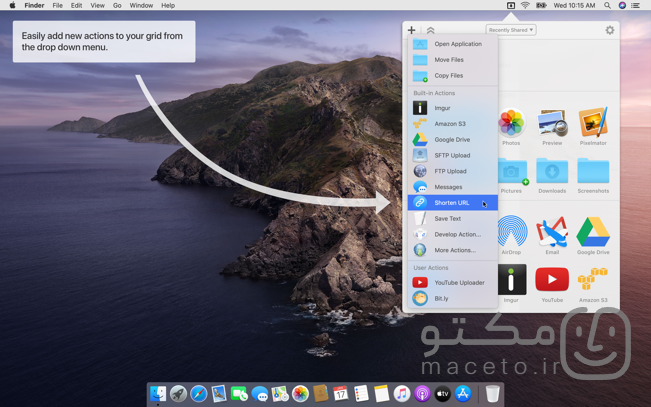Select Messages in the actions menu
Image resolution: width=651 pixels, height=407 pixels.
[453, 186]
